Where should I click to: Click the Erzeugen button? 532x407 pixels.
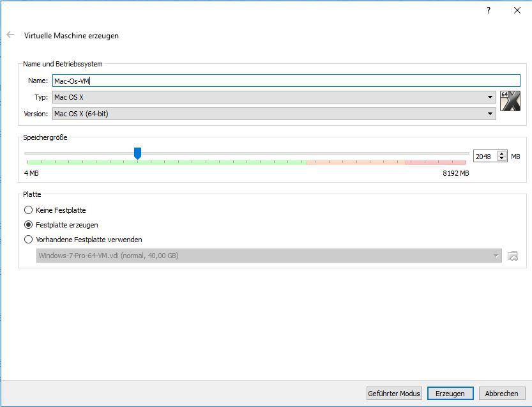click(450, 393)
